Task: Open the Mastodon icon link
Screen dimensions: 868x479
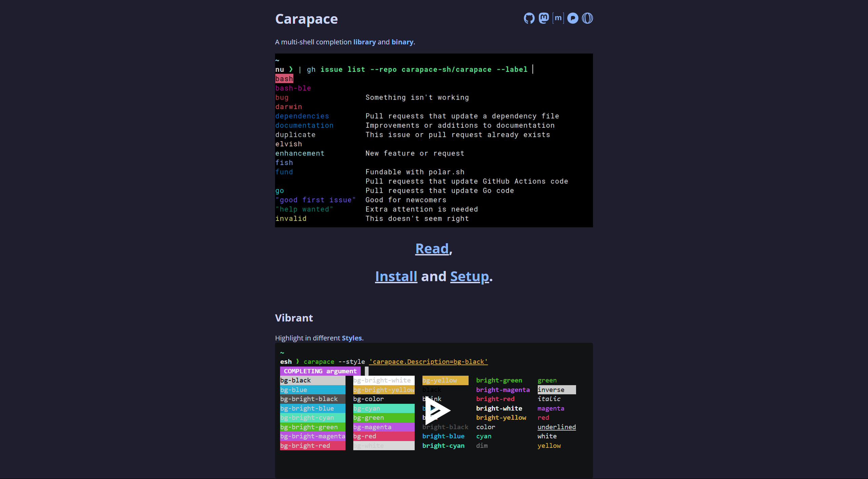Action: click(544, 18)
